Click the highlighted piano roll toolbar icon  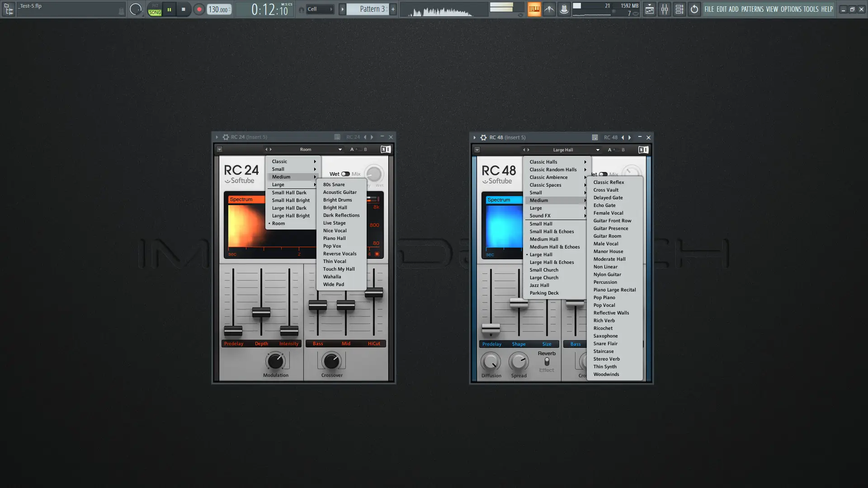(x=534, y=9)
